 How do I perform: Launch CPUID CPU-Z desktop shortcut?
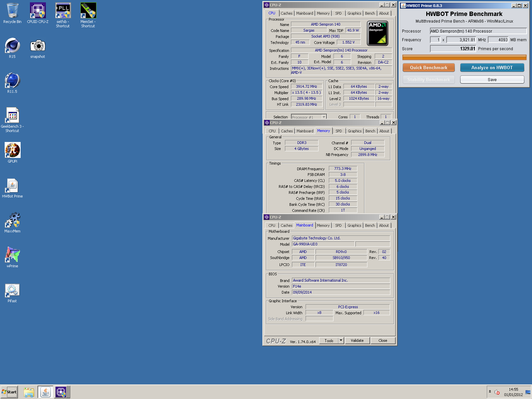[38, 13]
